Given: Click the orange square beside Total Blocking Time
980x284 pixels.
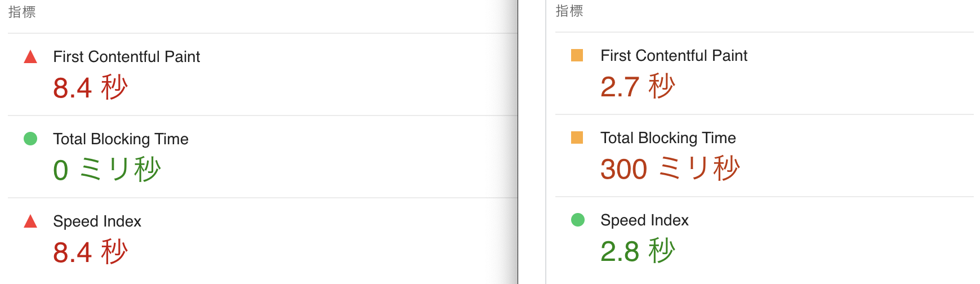Looking at the screenshot, I should pyautogui.click(x=577, y=137).
